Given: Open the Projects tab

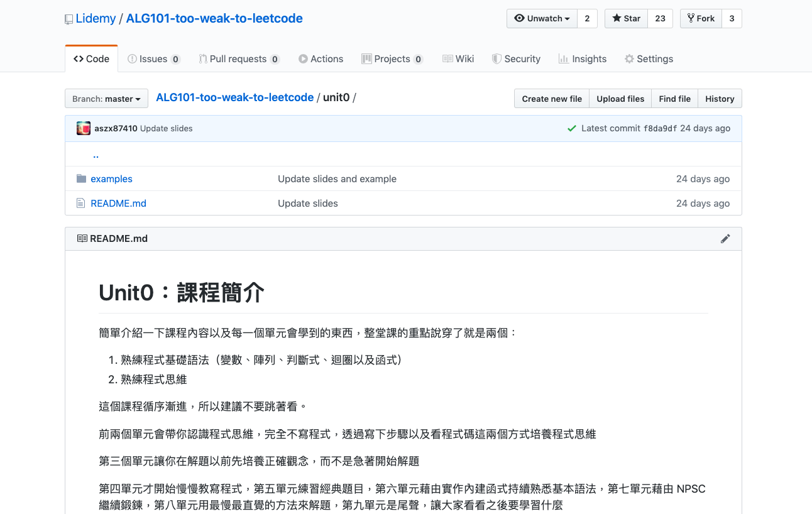Looking at the screenshot, I should (392, 58).
